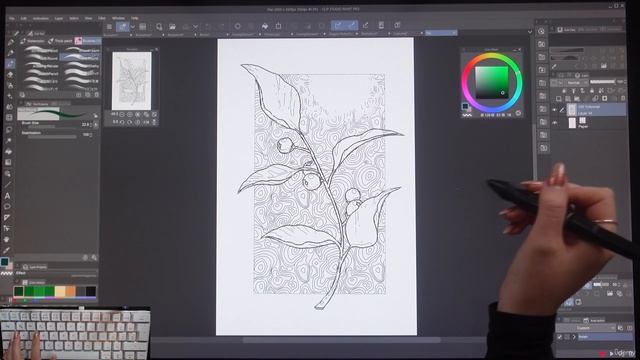
Task: Pick a shade in the green color square
Action: click(491, 82)
